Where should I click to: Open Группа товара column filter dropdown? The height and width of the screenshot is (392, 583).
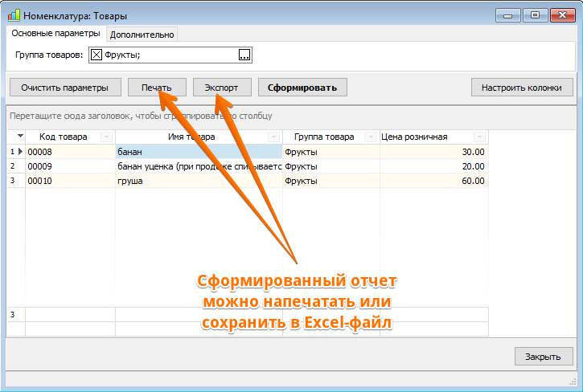pos(371,137)
